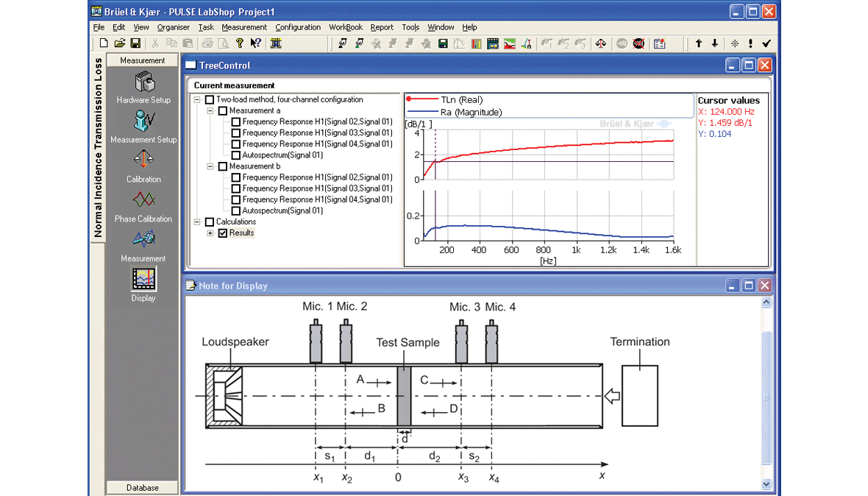Enable the Autospectrum(Signal 01) checkbox under Measurement b
868x496 pixels.
click(236, 211)
